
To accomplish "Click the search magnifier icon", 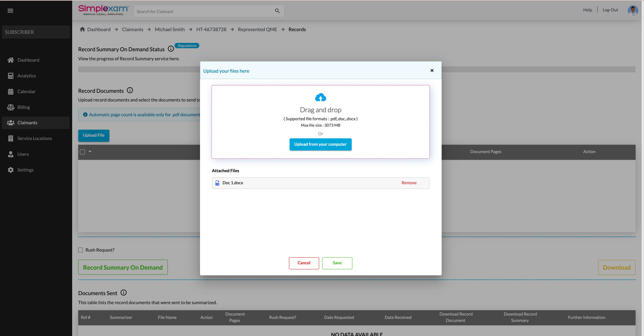I will pyautogui.click(x=277, y=11).
